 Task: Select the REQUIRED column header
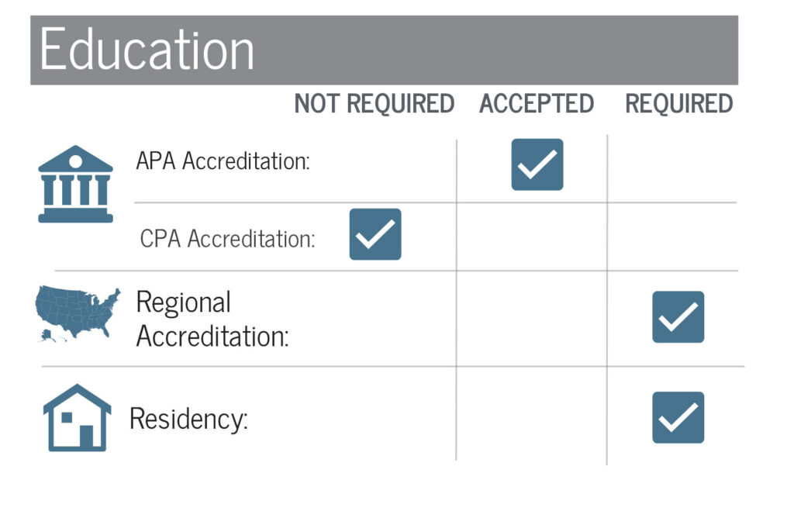(x=678, y=104)
